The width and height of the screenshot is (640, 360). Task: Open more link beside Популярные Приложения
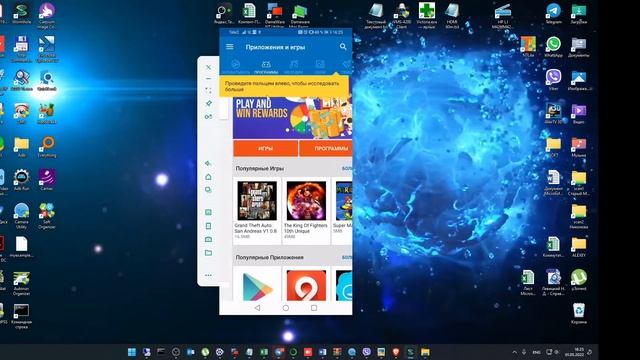pos(347,257)
